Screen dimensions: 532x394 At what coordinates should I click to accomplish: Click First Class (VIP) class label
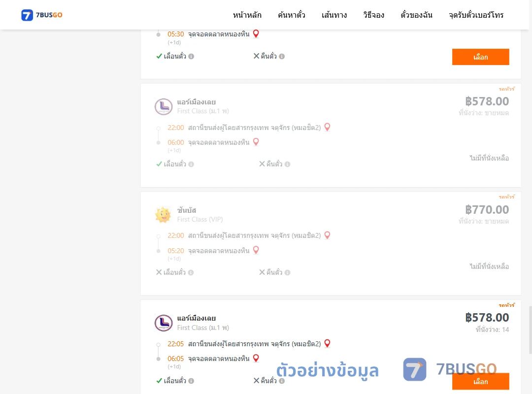[x=200, y=219]
